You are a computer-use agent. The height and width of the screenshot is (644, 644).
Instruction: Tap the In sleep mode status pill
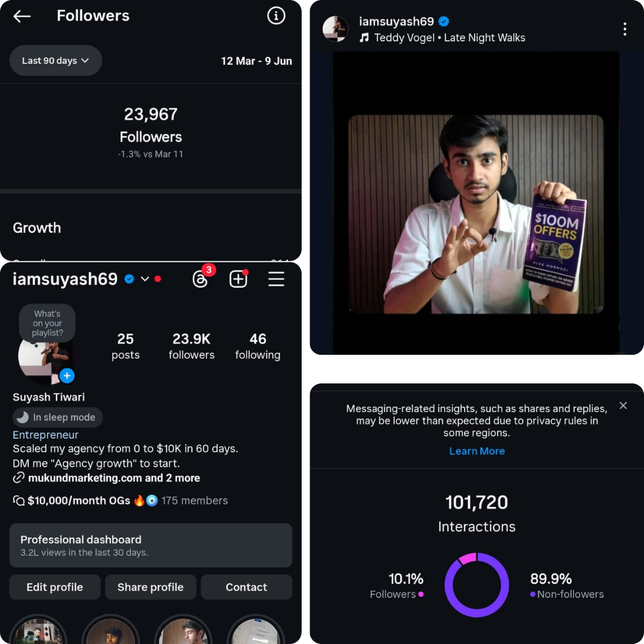click(58, 417)
